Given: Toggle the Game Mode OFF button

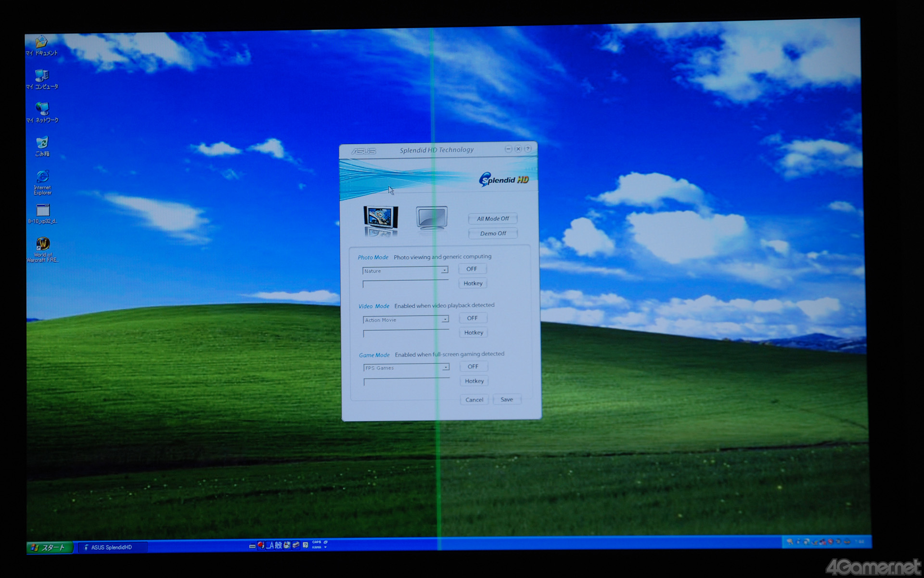Looking at the screenshot, I should (x=473, y=367).
